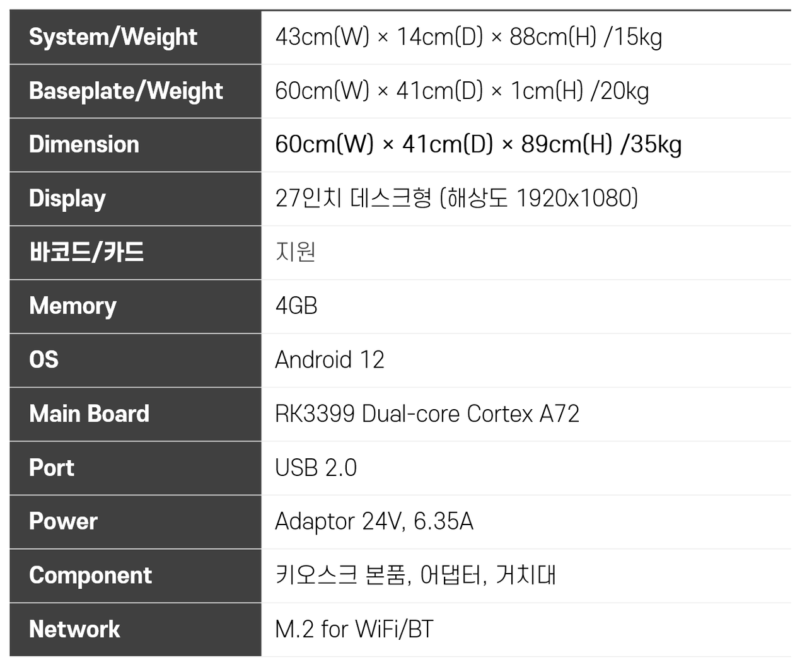Select the Memory row label
The width and height of the screenshot is (807, 672).
73,306
